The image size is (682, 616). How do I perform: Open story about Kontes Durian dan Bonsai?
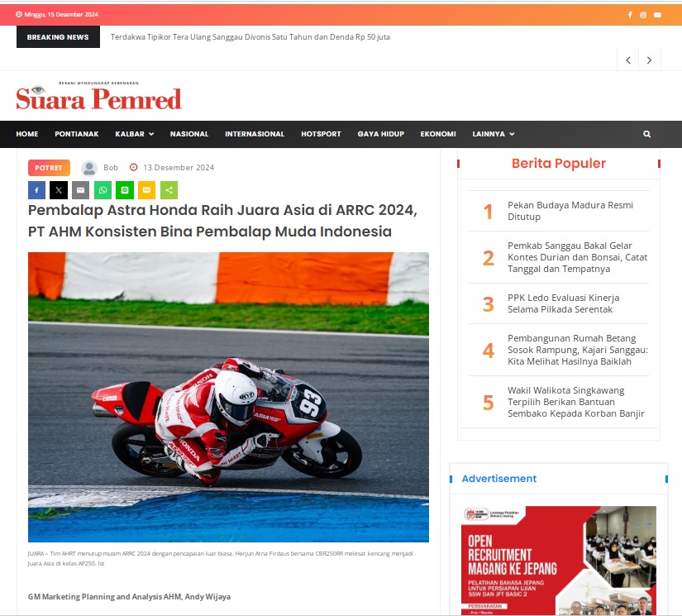tap(577, 257)
